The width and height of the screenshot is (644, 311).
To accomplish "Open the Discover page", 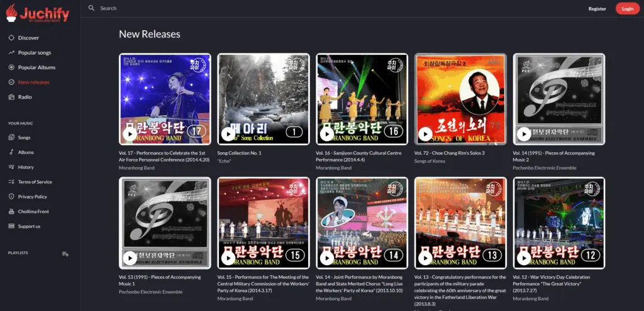I will click(x=28, y=38).
